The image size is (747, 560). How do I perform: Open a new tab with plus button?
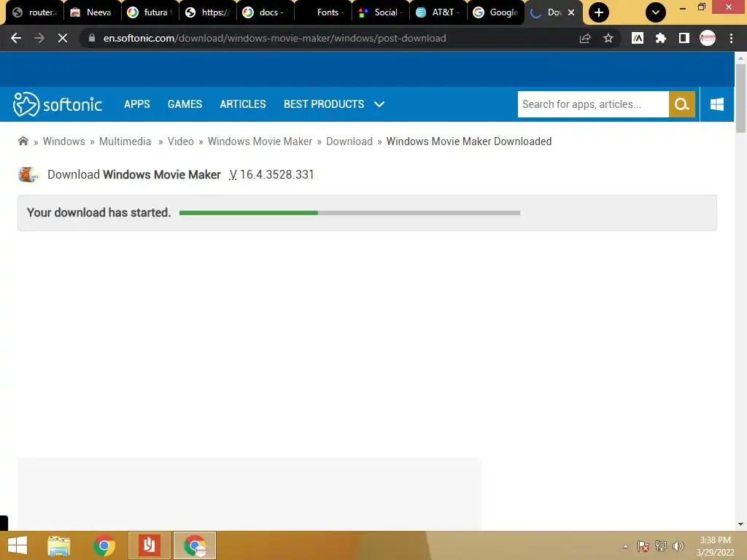[x=599, y=12]
